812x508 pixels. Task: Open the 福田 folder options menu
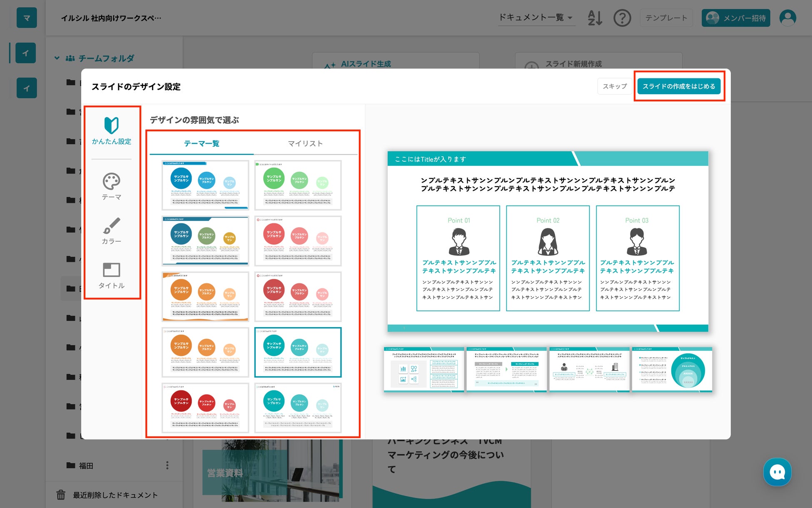point(167,465)
